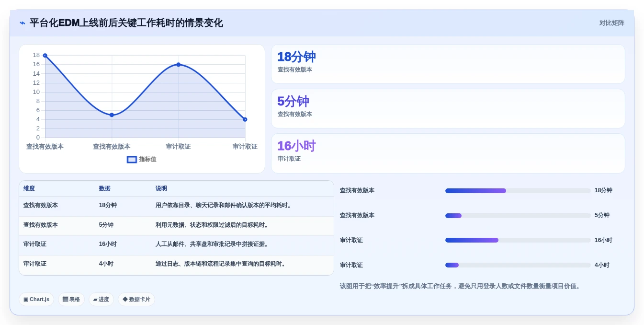644x325 pixels.
Task: Open the 16小时 data card
Action: 448,153
